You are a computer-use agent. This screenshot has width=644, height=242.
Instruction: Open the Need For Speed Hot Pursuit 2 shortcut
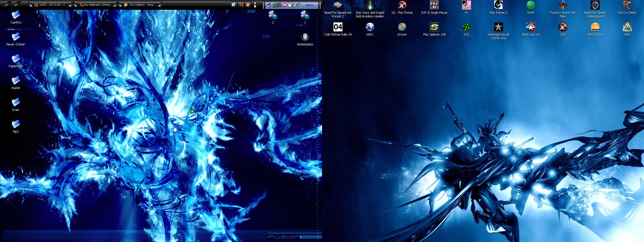point(338,5)
